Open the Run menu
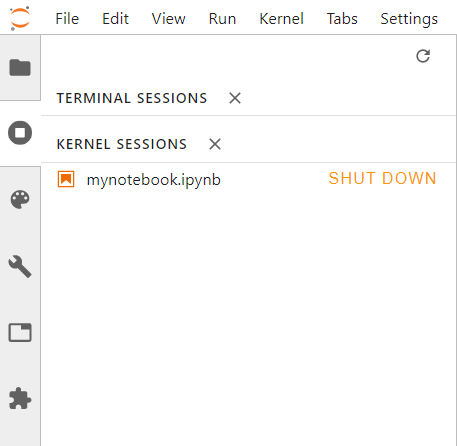The image size is (457, 446). 222,19
